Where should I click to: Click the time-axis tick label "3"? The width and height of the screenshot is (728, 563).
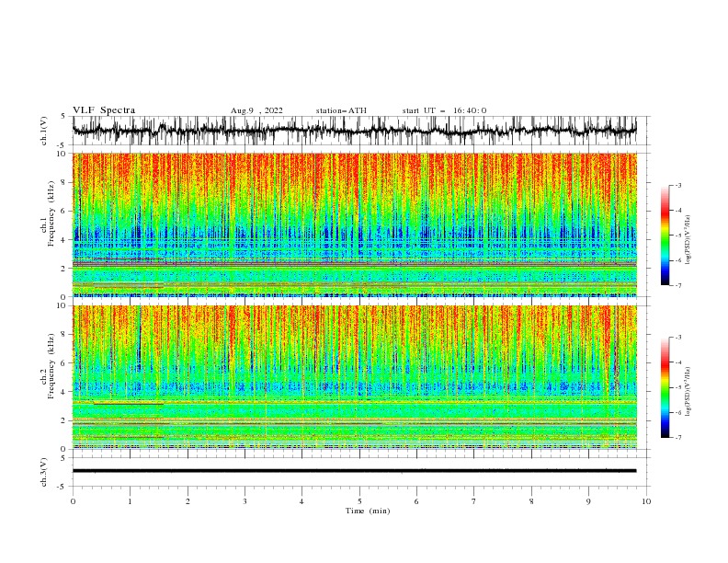245,501
